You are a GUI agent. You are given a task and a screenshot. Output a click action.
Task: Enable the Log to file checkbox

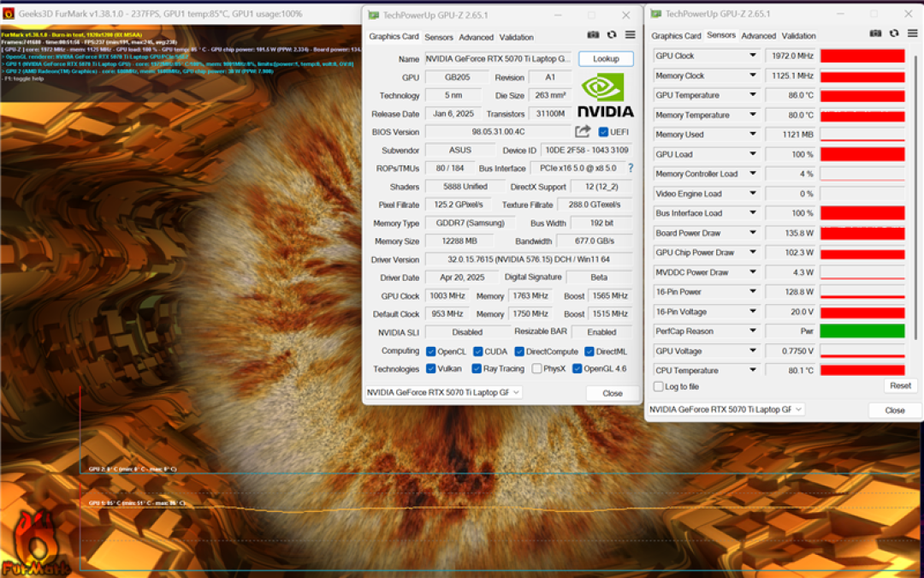pyautogui.click(x=658, y=387)
